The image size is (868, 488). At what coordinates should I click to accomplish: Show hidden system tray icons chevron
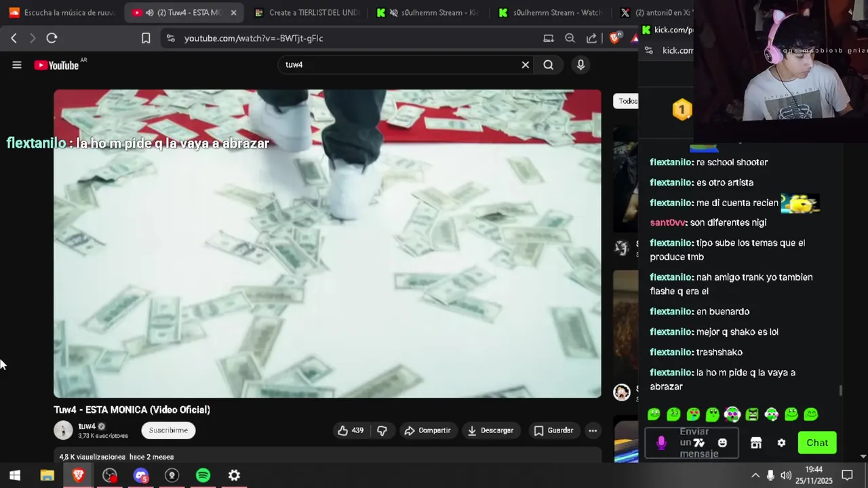click(x=755, y=476)
